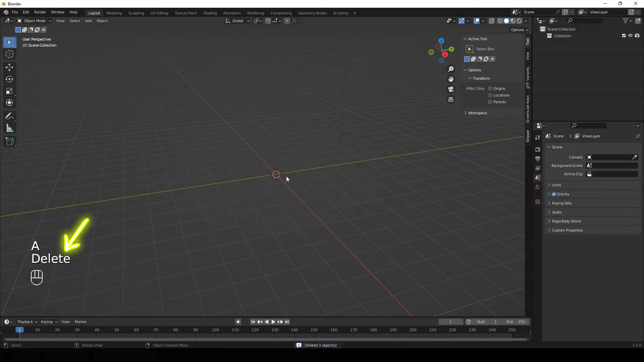The height and width of the screenshot is (362, 644).
Task: Select the Annotate tool
Action: click(9, 116)
